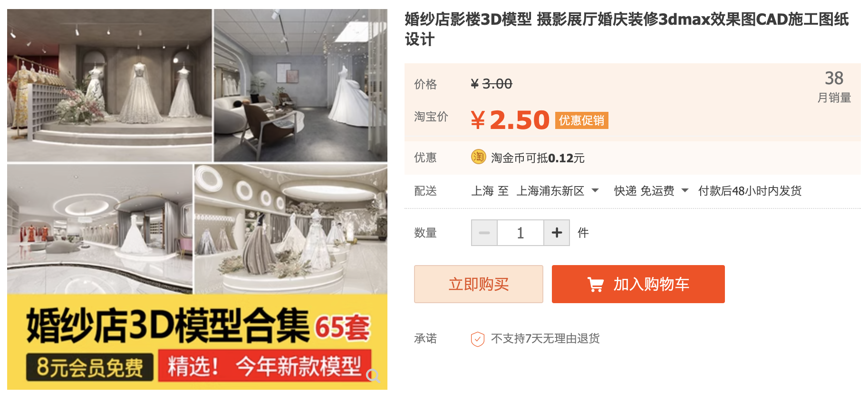Click the Taobao gold coin icon
This screenshot has width=868, height=395.
point(478,157)
